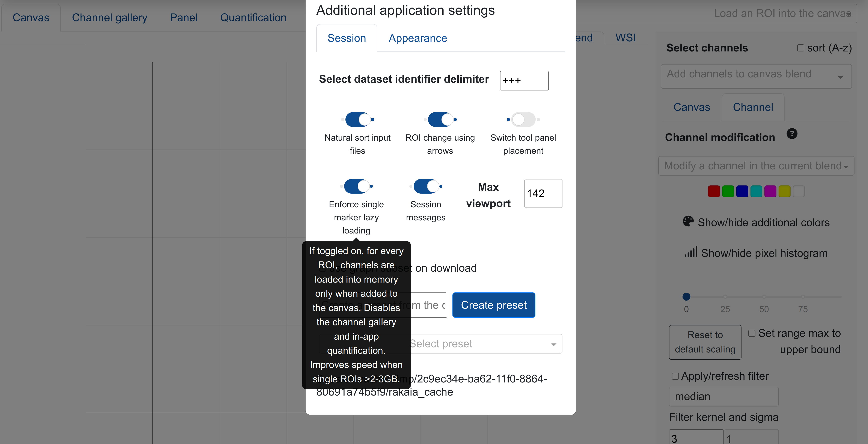868x444 pixels.
Task: Pick the red color swatch
Action: point(714,191)
